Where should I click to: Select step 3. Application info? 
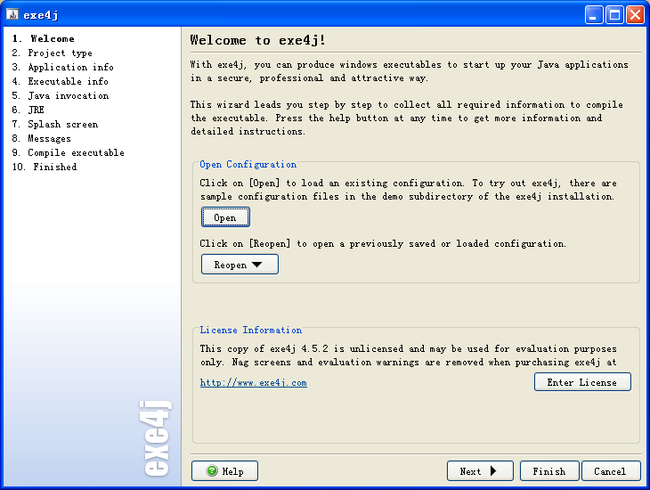pyautogui.click(x=63, y=67)
